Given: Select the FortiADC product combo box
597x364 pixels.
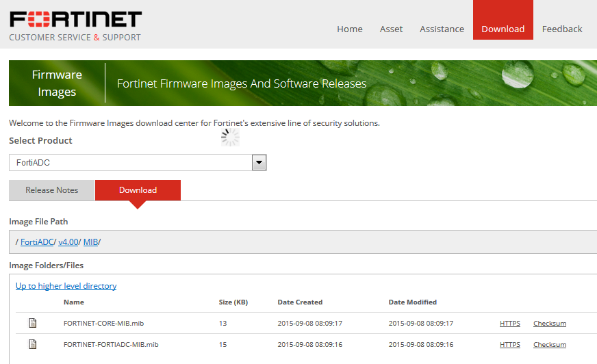Looking at the screenshot, I should [x=138, y=162].
